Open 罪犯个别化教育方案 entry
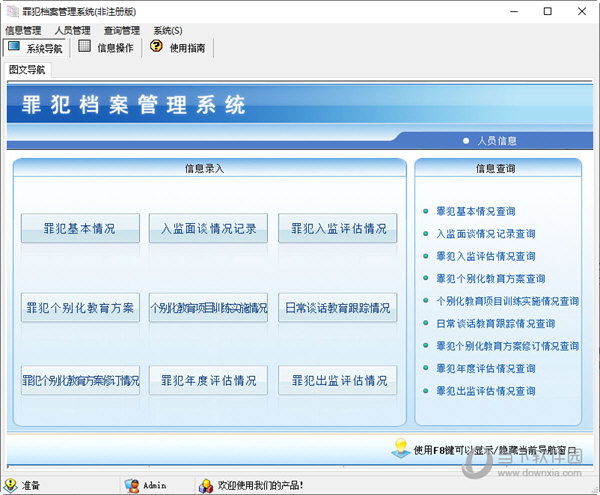The image size is (600, 495). (x=80, y=308)
